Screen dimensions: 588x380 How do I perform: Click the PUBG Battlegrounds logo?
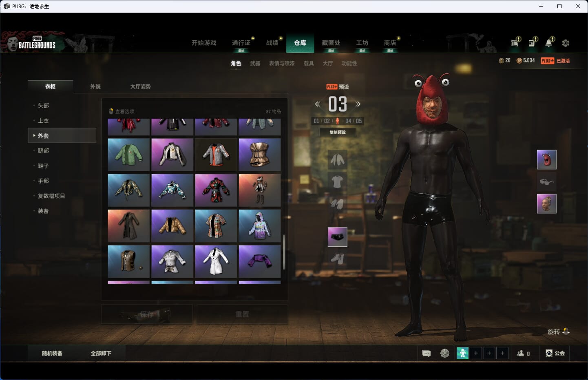click(x=37, y=43)
